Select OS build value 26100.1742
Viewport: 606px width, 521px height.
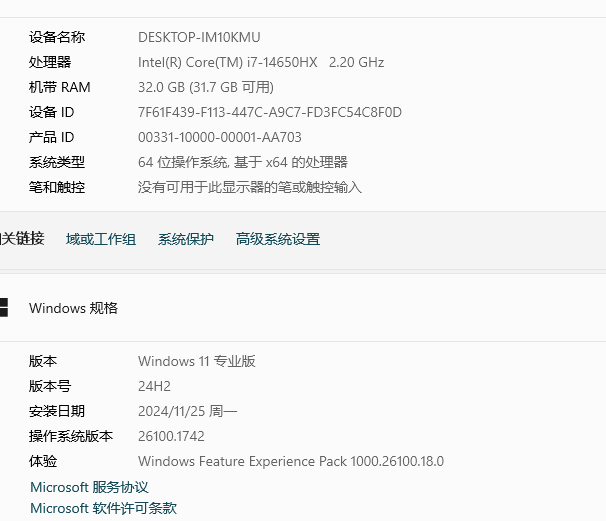click(171, 436)
